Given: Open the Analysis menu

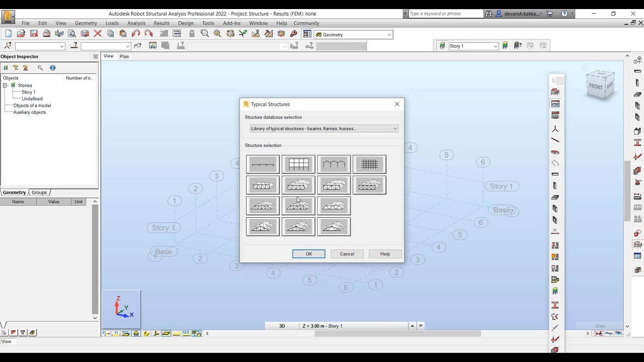Looking at the screenshot, I should [136, 23].
